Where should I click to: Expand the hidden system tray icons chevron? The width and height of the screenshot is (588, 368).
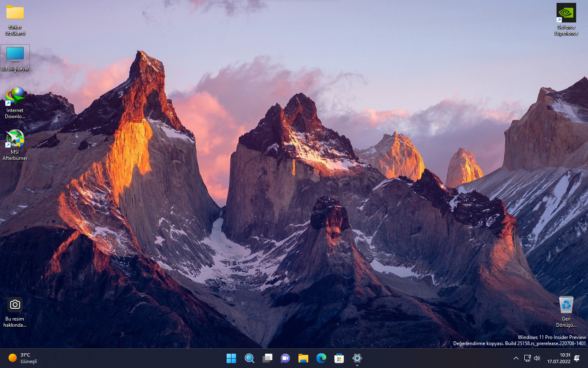516,358
